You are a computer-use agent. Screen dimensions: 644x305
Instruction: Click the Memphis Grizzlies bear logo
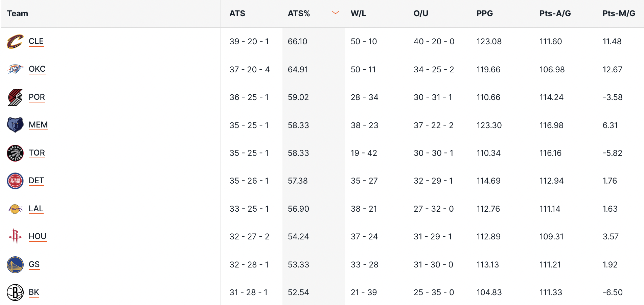pos(15,125)
